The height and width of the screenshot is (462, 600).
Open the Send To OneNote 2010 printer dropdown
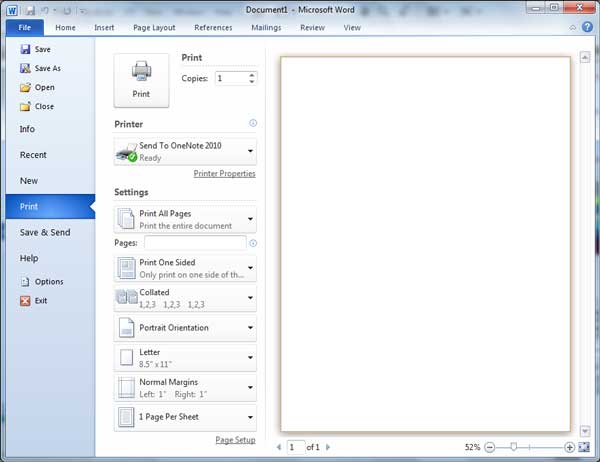click(185, 152)
